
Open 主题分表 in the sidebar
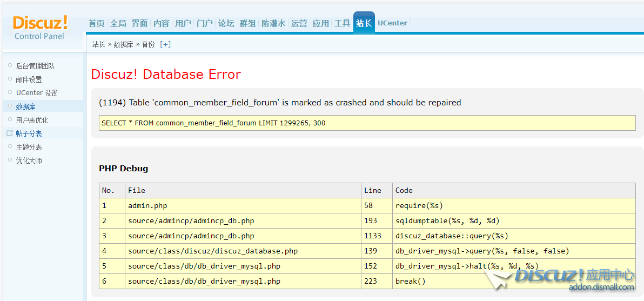29,147
